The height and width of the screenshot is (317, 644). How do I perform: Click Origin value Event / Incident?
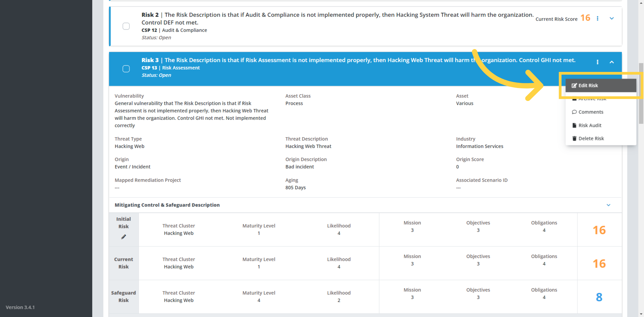click(133, 167)
